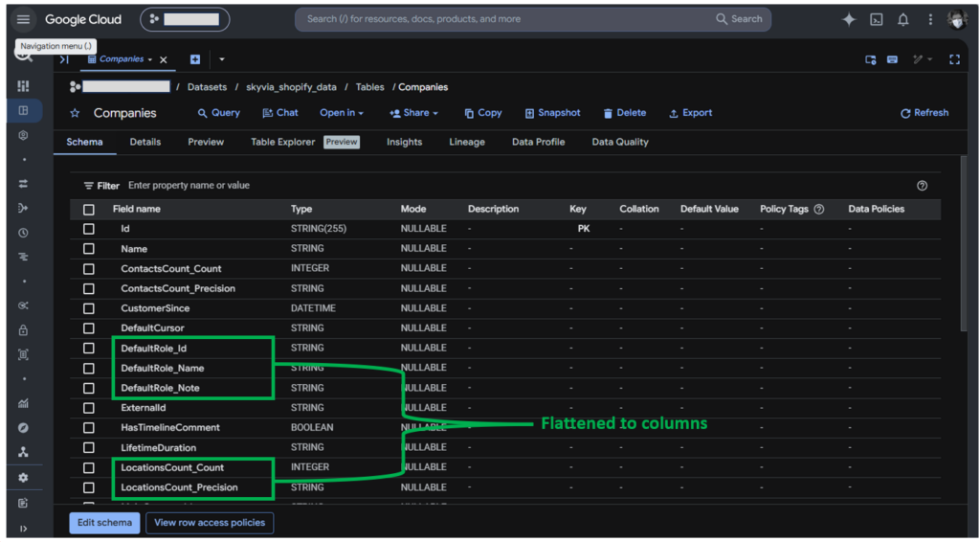Select the ExternalId checkbox
The width and height of the screenshot is (980, 542).
pyautogui.click(x=89, y=408)
